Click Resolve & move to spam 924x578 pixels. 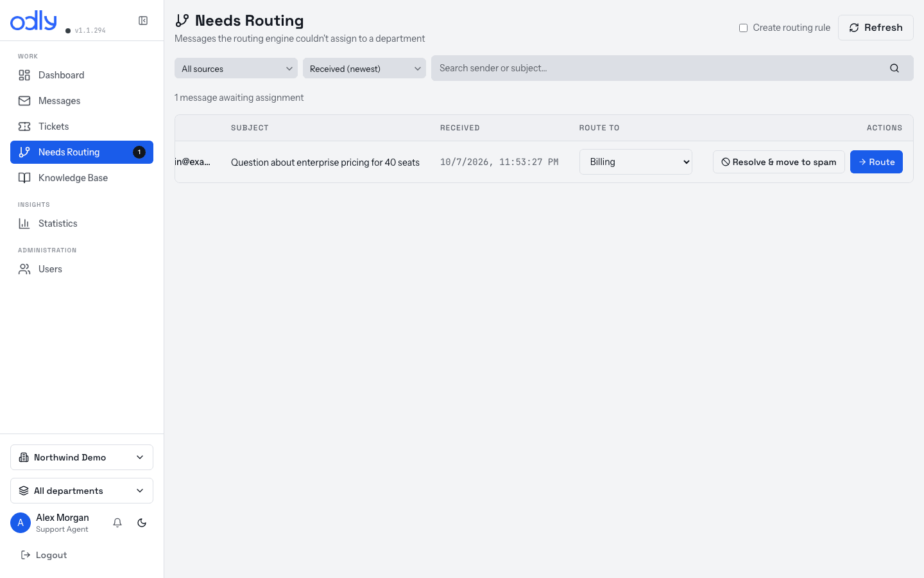(x=778, y=162)
